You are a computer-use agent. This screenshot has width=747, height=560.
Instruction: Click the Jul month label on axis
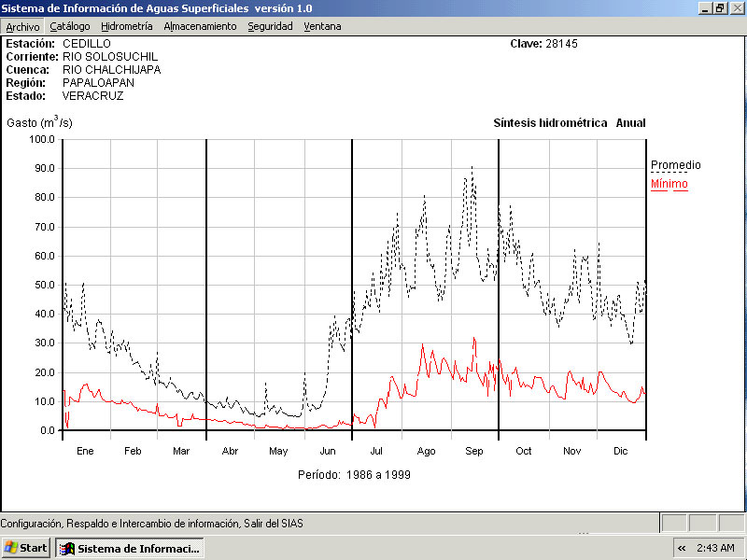coord(376,451)
